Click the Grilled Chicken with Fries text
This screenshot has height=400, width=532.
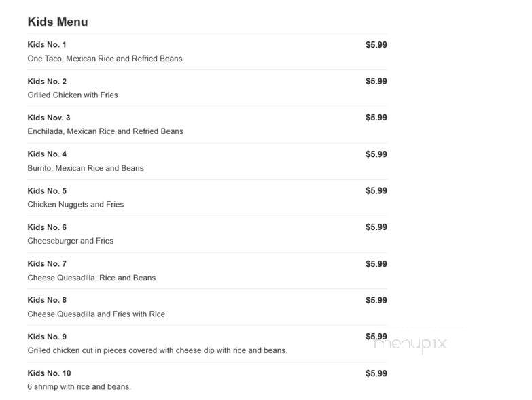pos(73,95)
